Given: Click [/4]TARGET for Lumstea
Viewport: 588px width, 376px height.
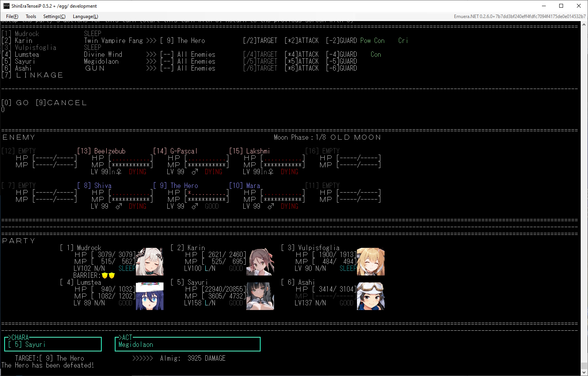Looking at the screenshot, I should pos(260,54).
